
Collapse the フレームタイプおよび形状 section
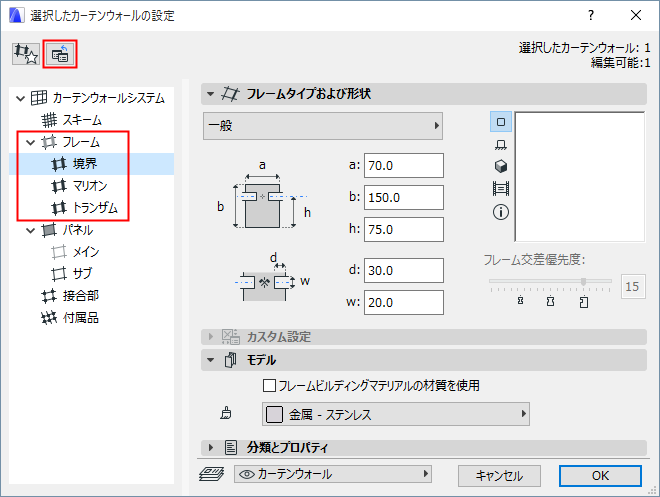tap(210, 94)
